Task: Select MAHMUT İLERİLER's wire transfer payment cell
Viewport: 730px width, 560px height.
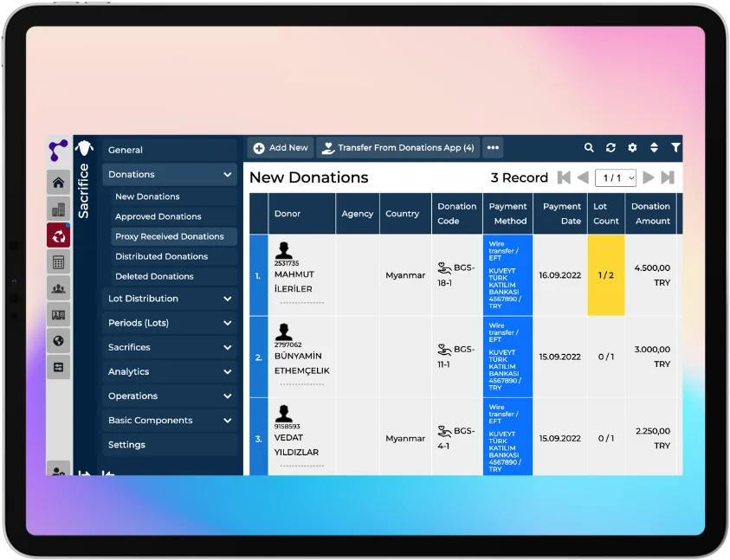Action: pos(507,276)
